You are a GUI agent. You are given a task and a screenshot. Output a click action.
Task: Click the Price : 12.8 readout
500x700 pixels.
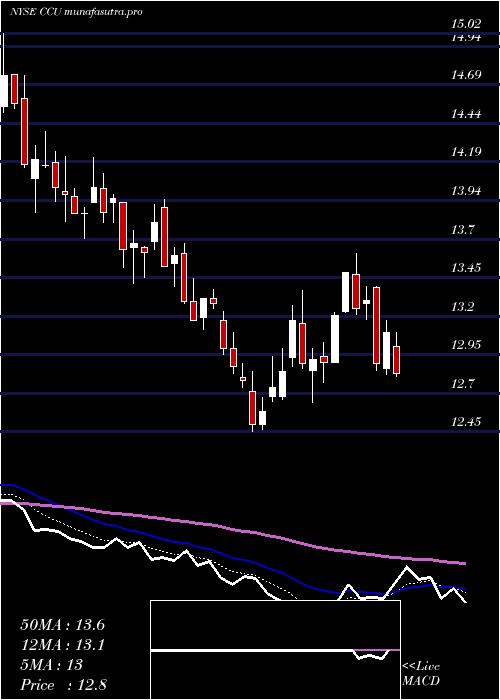pyautogui.click(x=63, y=684)
